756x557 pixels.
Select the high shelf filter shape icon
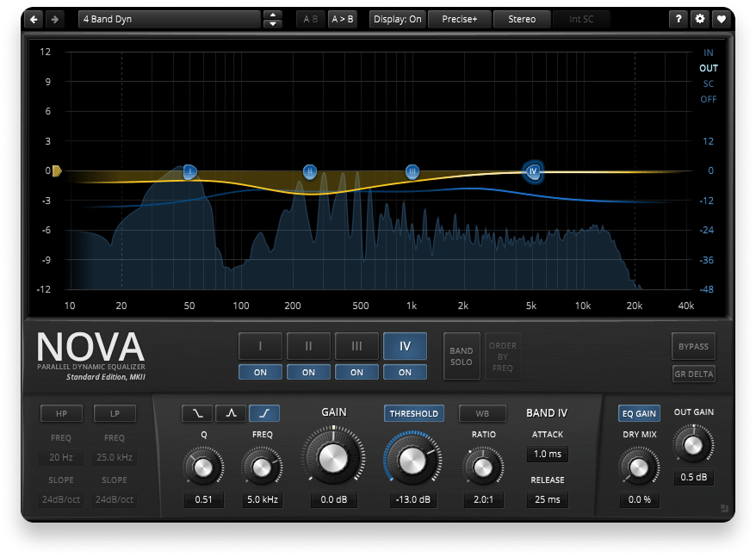point(264,413)
